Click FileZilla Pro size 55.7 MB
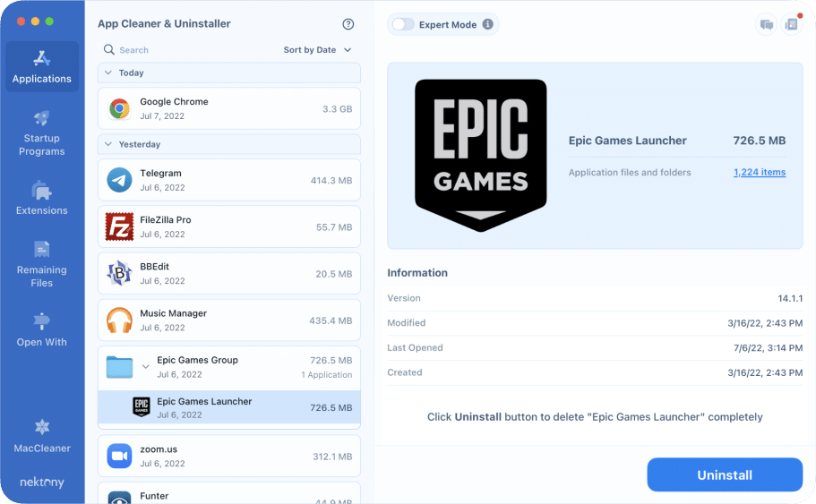Screen dimensions: 816x504 point(334,227)
